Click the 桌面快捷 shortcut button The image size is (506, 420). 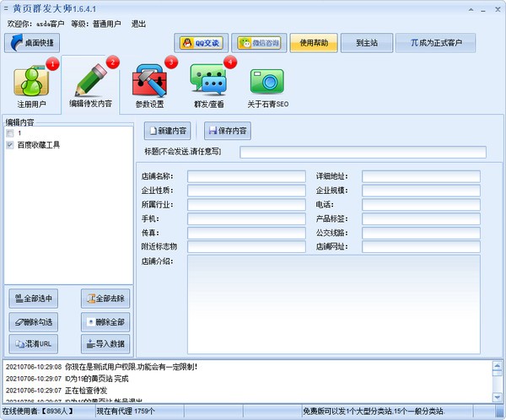(x=32, y=42)
